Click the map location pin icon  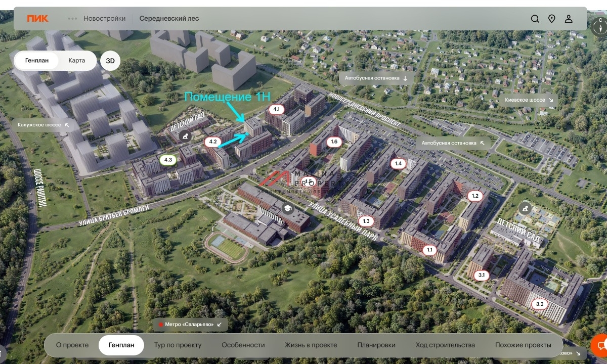[552, 19]
